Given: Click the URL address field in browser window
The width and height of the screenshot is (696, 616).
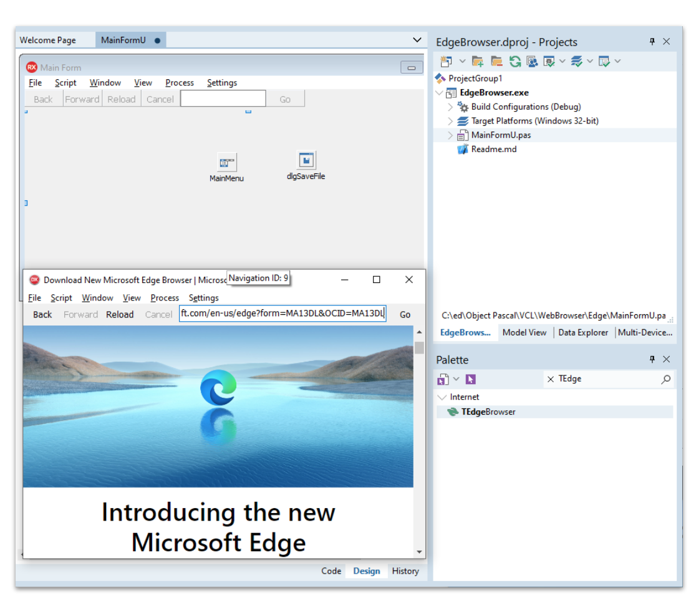Looking at the screenshot, I should tap(283, 314).
